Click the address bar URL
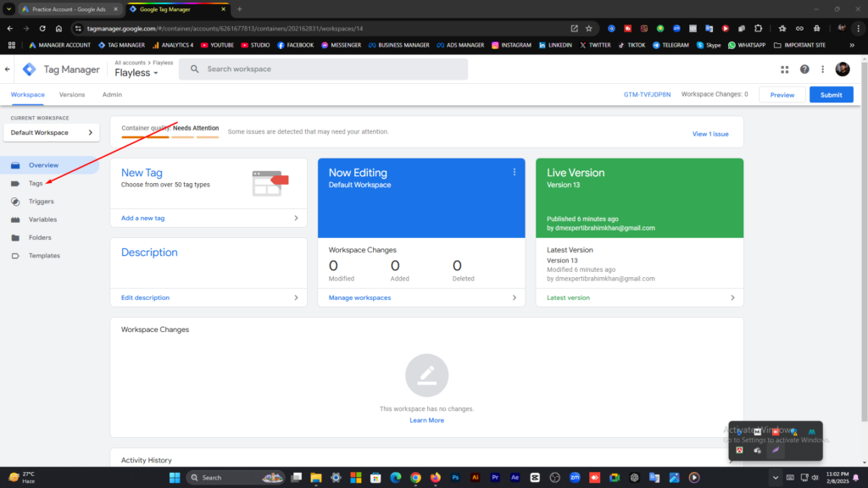Screen dimensions: 868x488 point(225,28)
